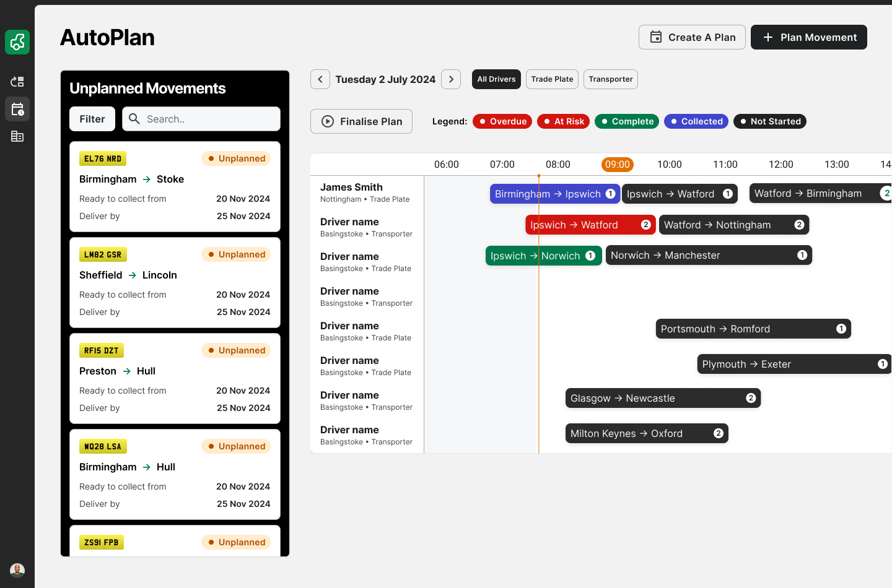
Task: Select the All Drivers filter
Action: pos(496,79)
